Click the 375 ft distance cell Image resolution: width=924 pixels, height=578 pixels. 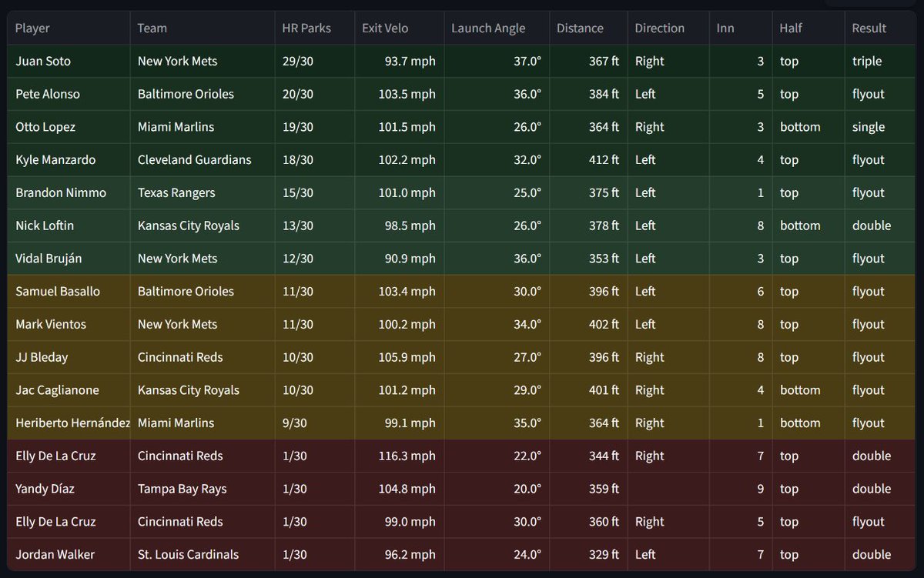click(x=588, y=192)
